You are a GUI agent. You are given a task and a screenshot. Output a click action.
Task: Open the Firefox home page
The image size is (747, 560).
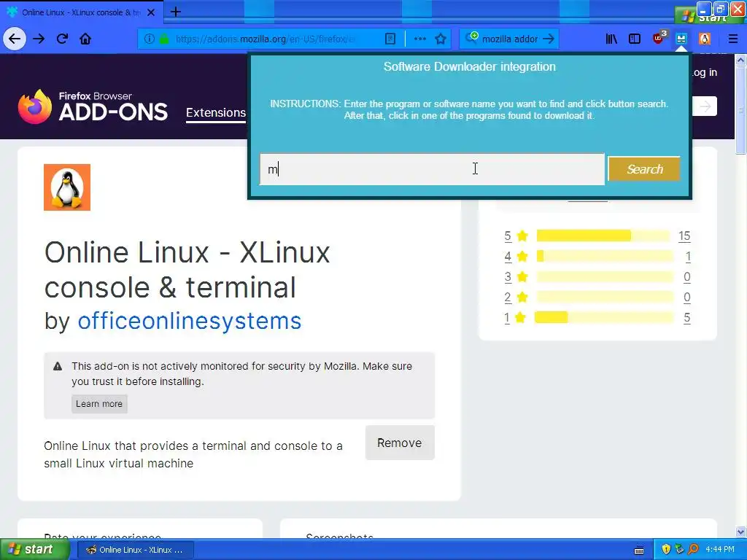(x=85, y=39)
